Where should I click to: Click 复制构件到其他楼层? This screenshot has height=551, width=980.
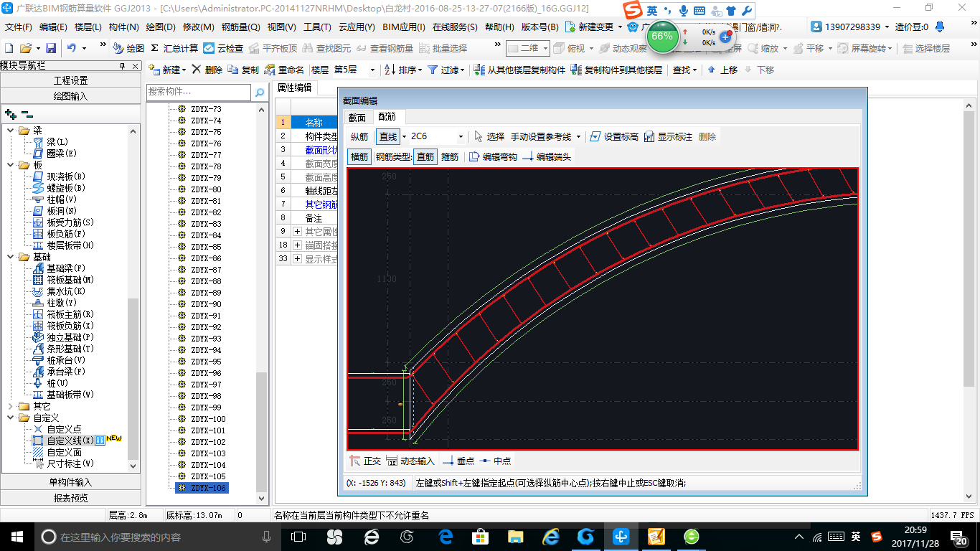tap(617, 70)
